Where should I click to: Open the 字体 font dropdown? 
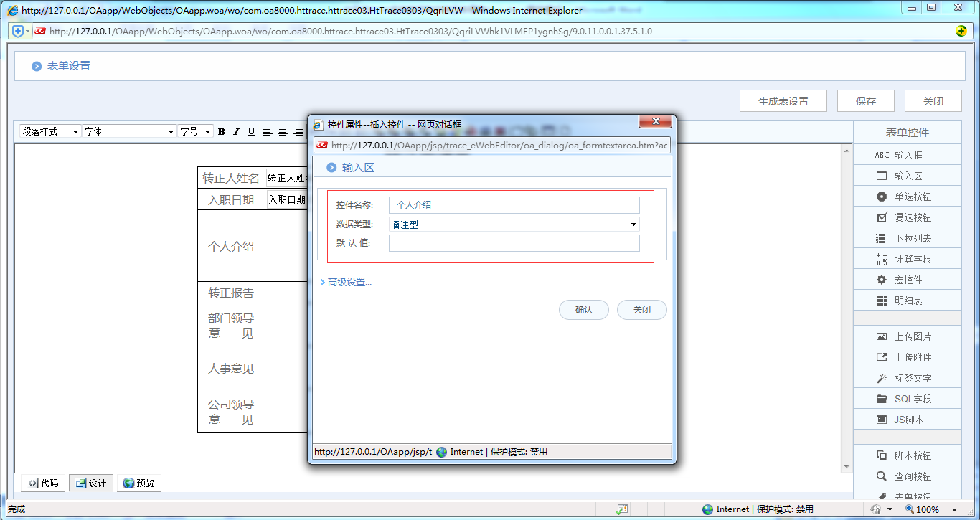[x=129, y=132]
